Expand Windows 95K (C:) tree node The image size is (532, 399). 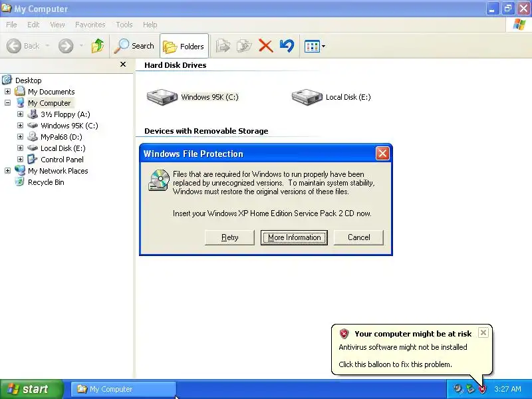click(20, 125)
